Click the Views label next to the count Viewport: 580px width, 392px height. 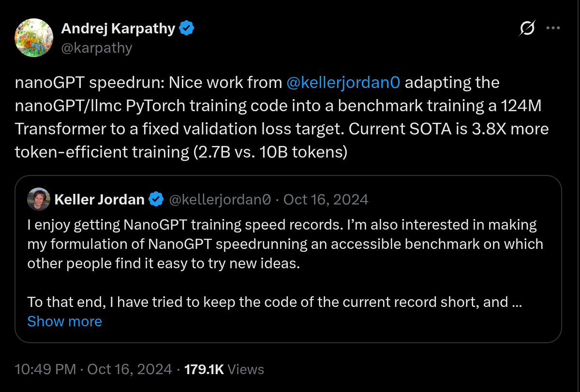point(246,369)
